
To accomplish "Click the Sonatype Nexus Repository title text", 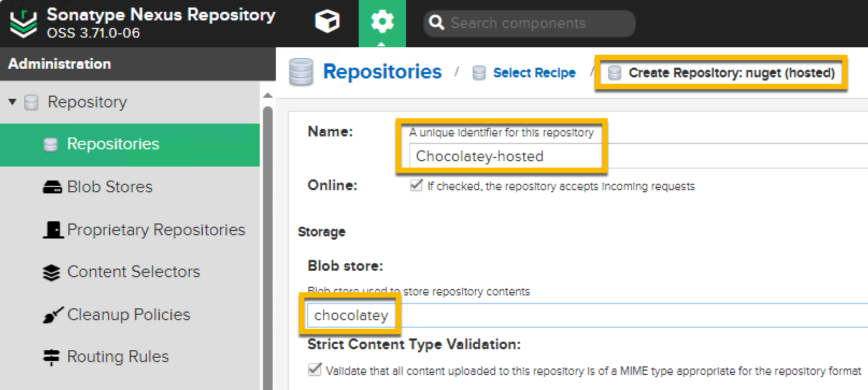I will click(x=161, y=15).
